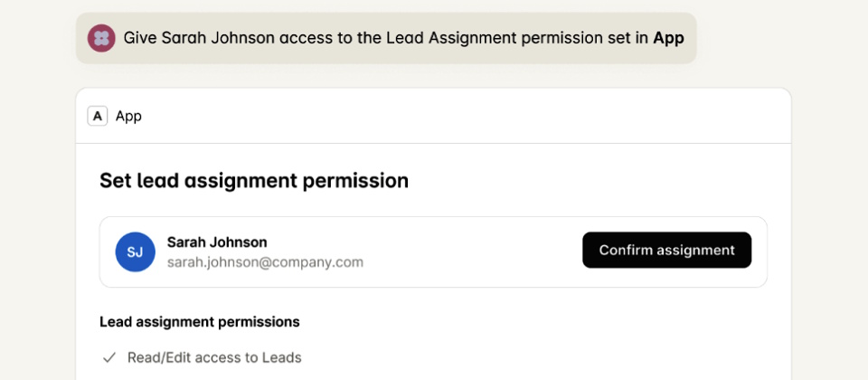Click the "App" label in the card header

pyautogui.click(x=128, y=116)
